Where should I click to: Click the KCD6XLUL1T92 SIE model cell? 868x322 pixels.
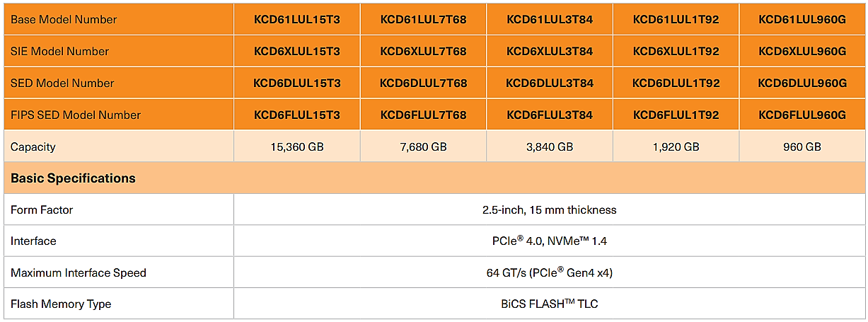[x=676, y=51]
